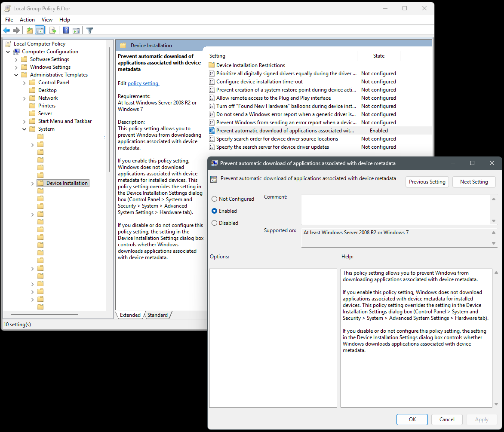Image resolution: width=504 pixels, height=432 pixels.
Task: Click the Software Settings folder icon
Action: tap(24, 59)
